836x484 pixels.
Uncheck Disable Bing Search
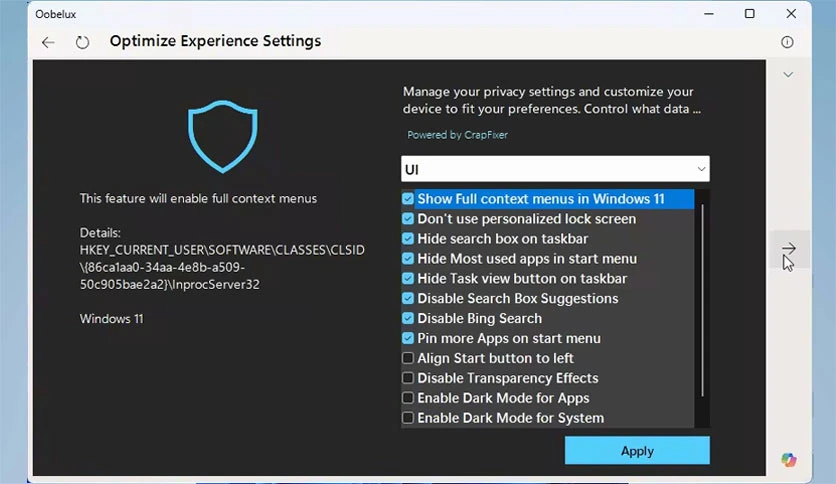click(x=408, y=318)
